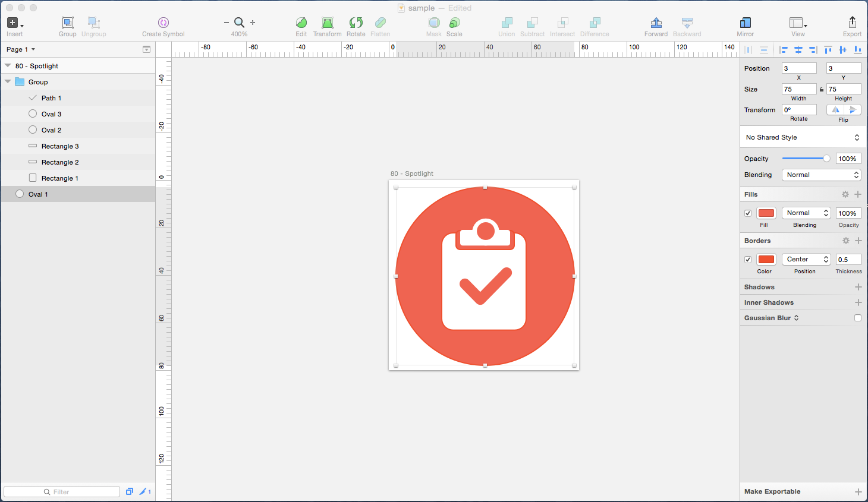
Task: Toggle the size proportions lock
Action: pyautogui.click(x=822, y=90)
